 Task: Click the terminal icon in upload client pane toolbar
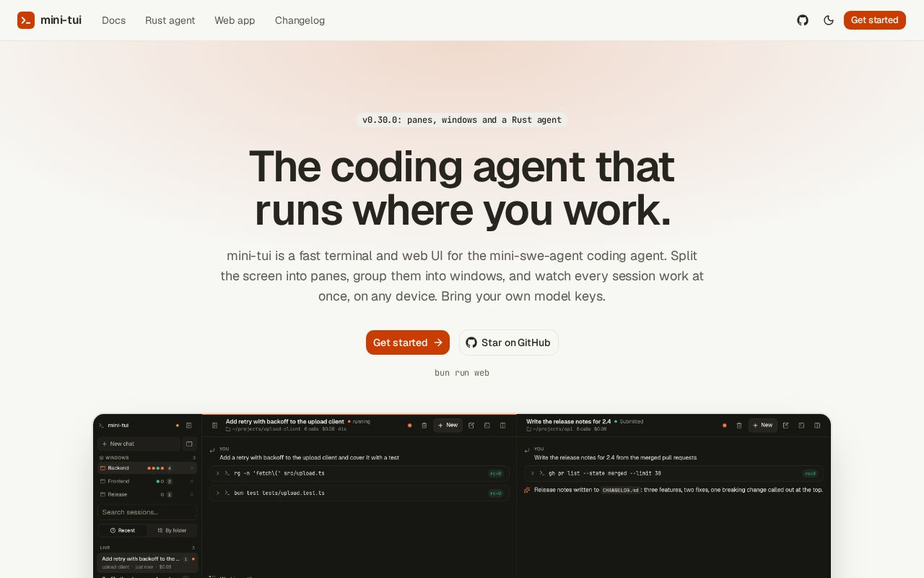coord(487,426)
